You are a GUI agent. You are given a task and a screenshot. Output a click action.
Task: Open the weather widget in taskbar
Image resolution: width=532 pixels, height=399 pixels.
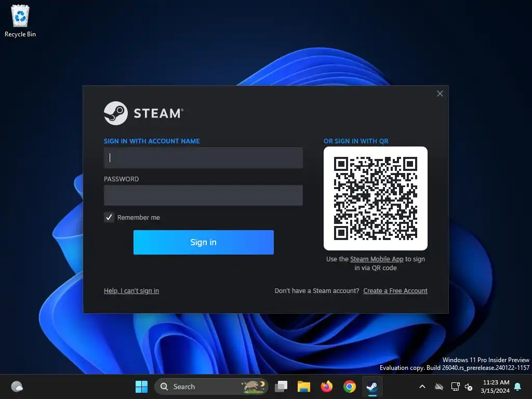point(17,387)
